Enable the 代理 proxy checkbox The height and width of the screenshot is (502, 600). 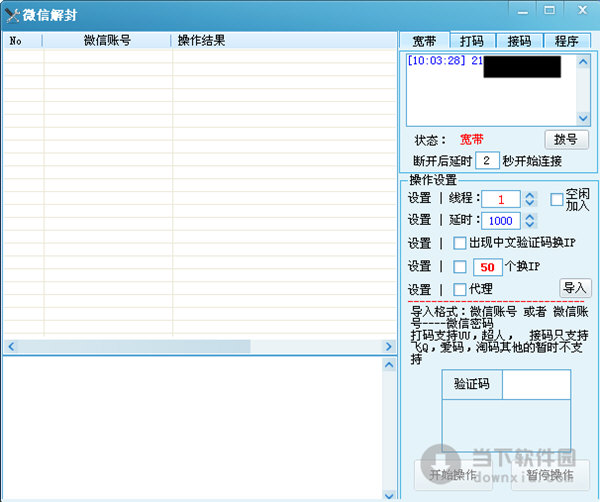coord(459,289)
